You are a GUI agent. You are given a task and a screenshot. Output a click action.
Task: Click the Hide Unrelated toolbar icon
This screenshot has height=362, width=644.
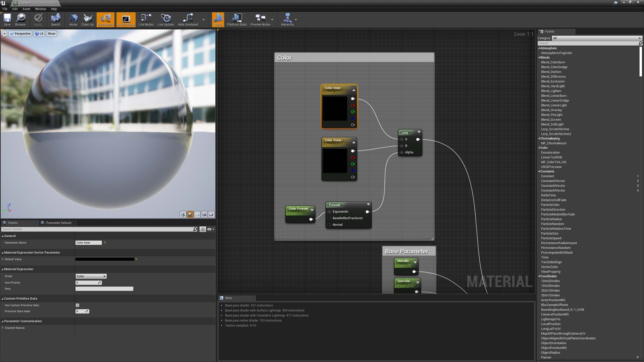click(187, 19)
